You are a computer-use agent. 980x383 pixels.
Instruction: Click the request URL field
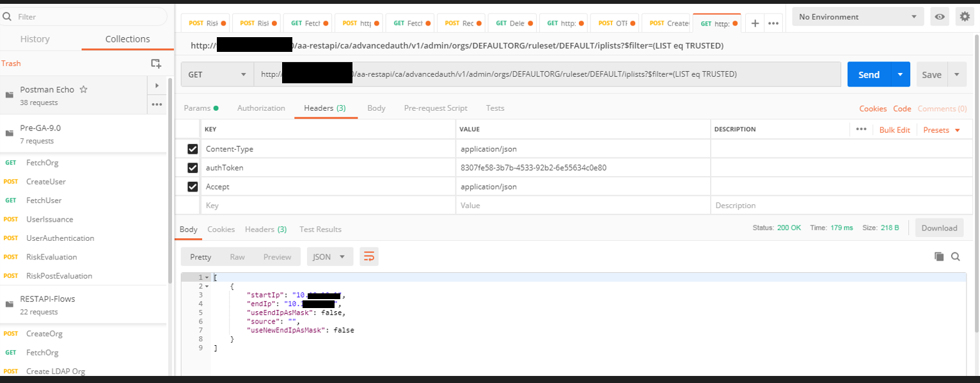tap(548, 74)
